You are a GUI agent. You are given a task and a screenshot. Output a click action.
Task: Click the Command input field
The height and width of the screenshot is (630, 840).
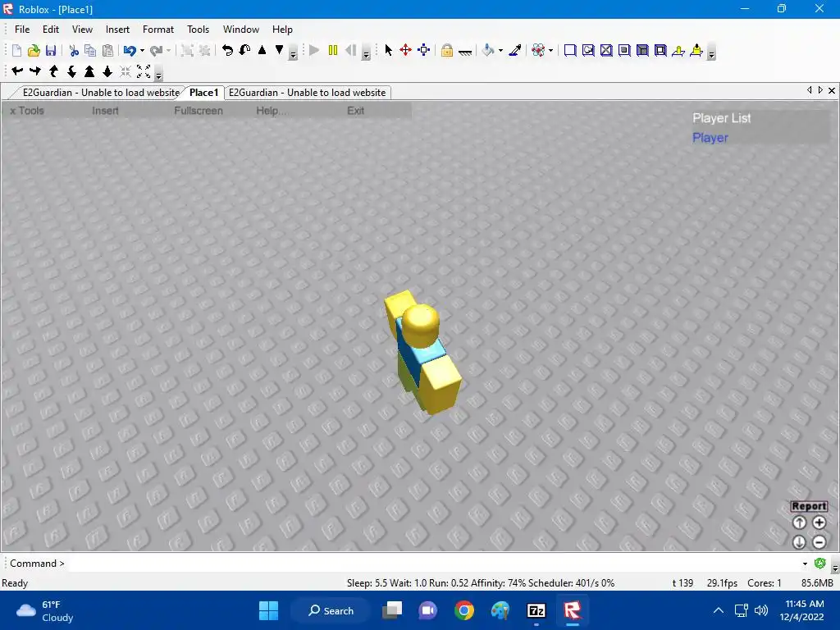pos(434,564)
